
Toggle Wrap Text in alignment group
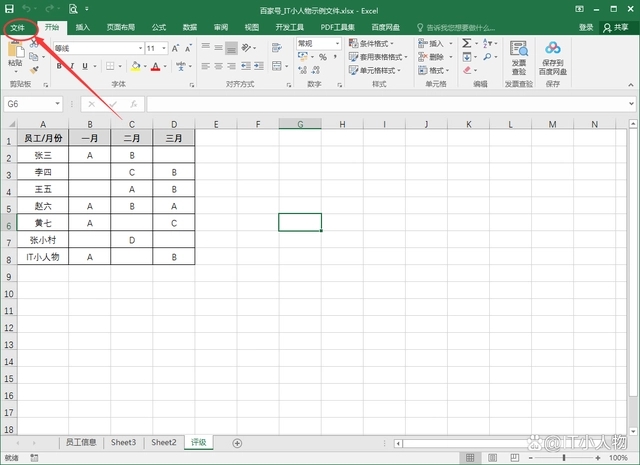coord(277,48)
